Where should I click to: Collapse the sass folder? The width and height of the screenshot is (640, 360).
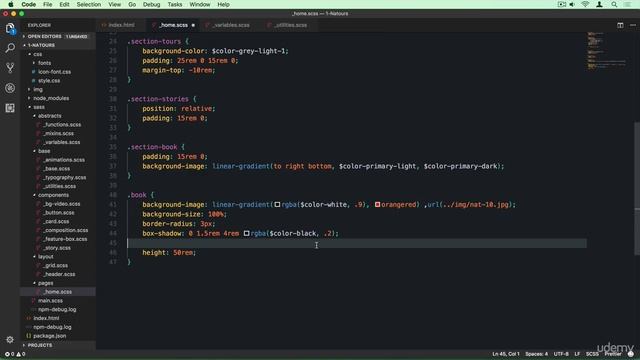point(58,107)
